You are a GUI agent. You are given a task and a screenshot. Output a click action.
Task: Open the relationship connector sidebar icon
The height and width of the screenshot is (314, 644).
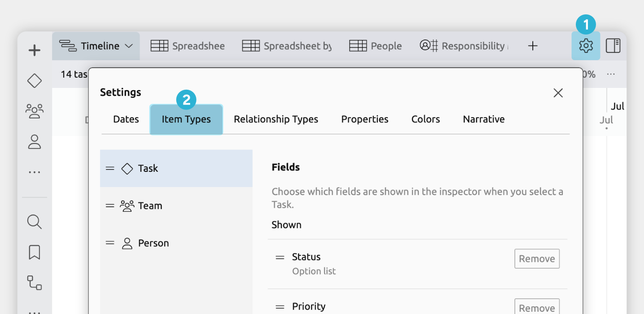click(x=35, y=283)
